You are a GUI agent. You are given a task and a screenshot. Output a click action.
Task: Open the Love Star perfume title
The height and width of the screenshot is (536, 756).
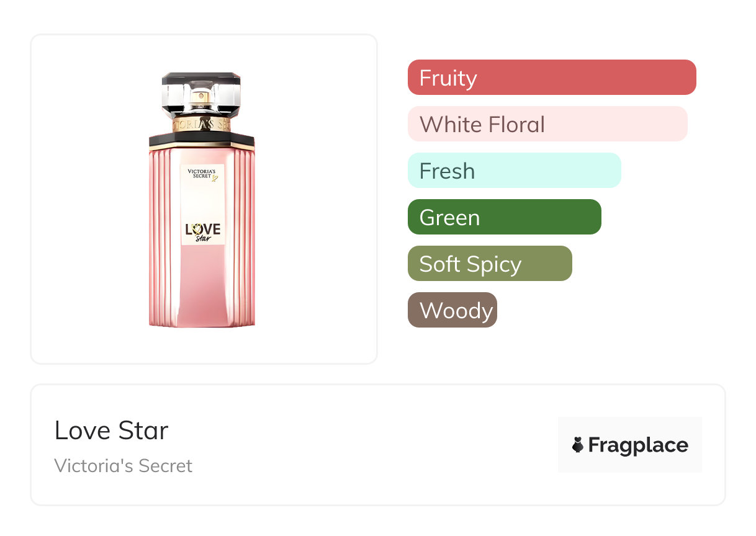click(x=111, y=431)
